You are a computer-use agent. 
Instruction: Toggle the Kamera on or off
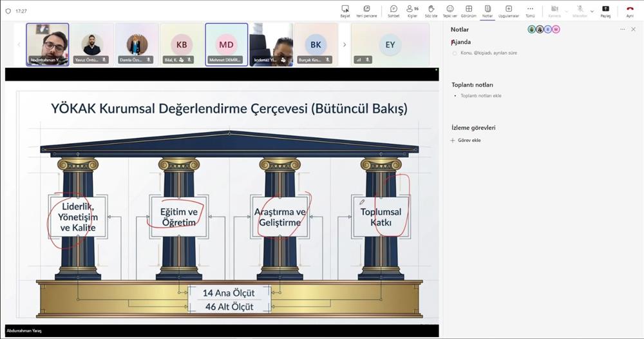(554, 10)
